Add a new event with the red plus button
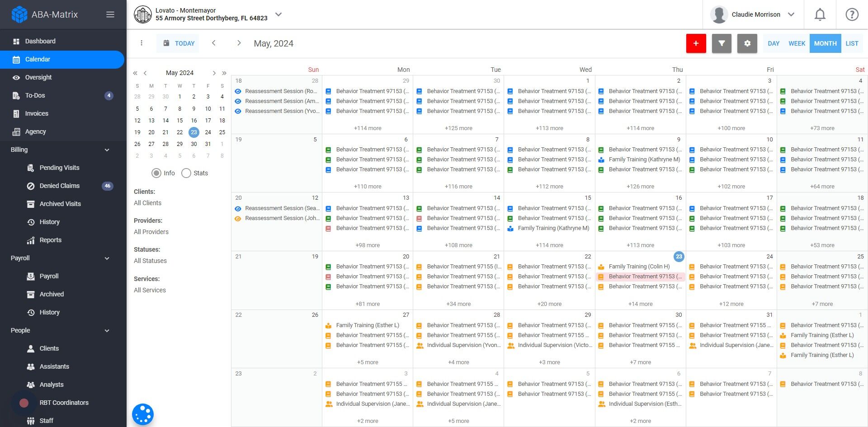 pos(696,43)
